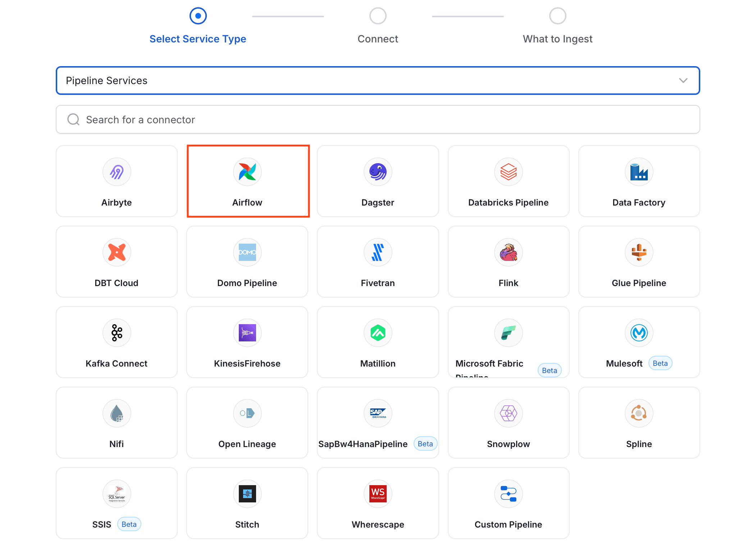Pick the Wherescape red WS icon
Image resolution: width=756 pixels, height=552 pixels.
tap(378, 494)
